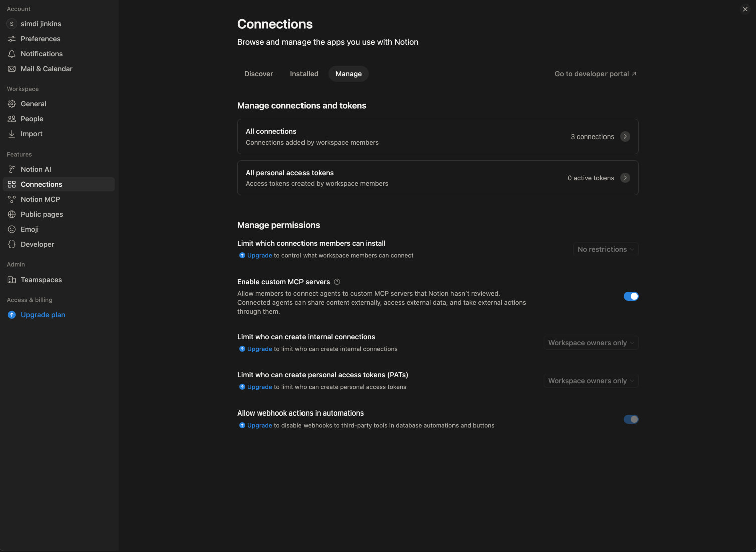
Task: Click the upgrade icon under personal access tokens
Action: 242,387
